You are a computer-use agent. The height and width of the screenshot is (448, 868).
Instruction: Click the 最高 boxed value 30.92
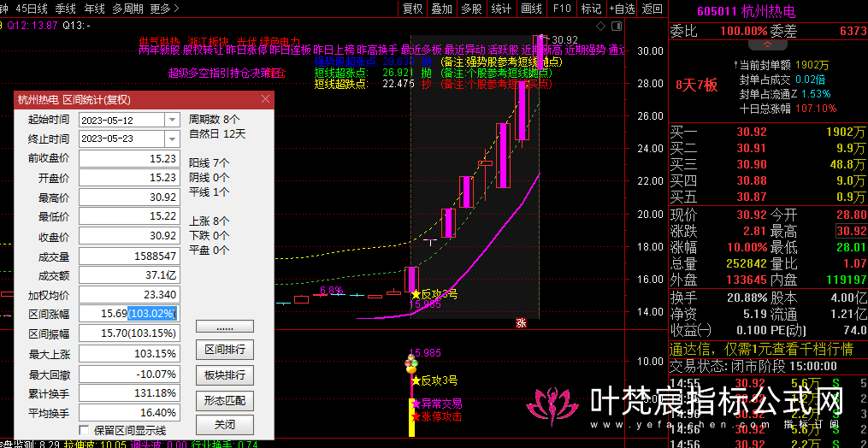[x=852, y=231]
